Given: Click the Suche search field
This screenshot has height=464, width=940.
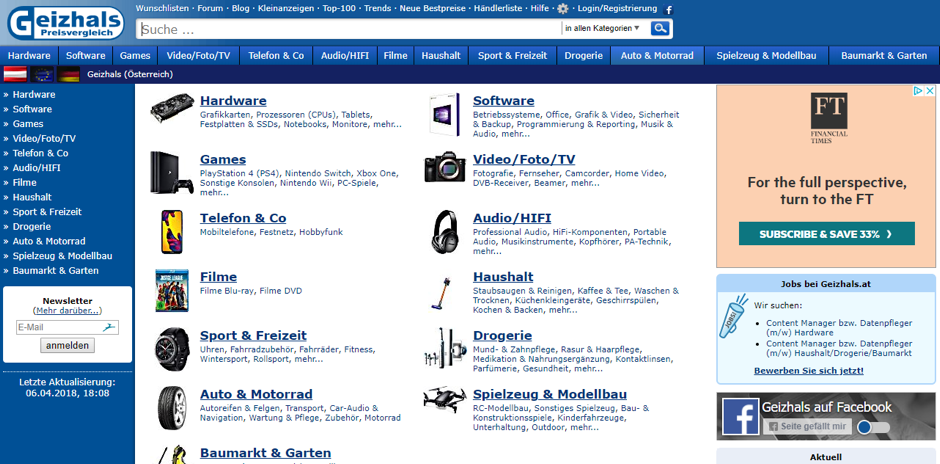Looking at the screenshot, I should pos(349,29).
